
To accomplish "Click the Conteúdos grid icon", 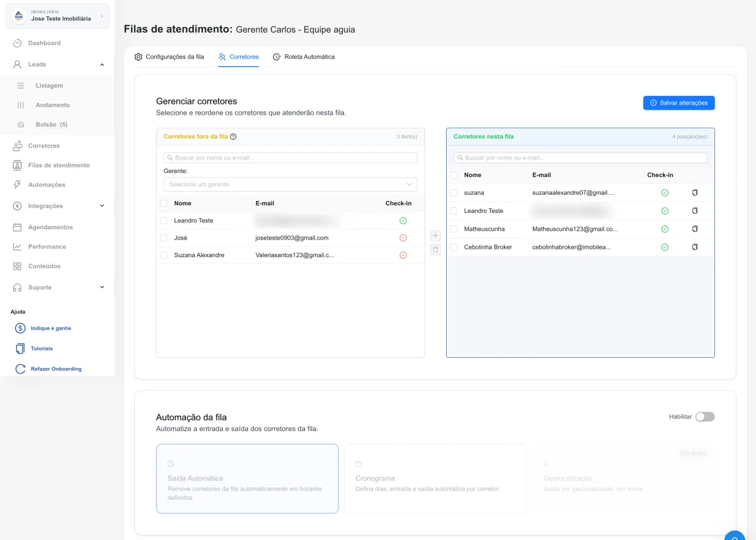I will point(18,266).
